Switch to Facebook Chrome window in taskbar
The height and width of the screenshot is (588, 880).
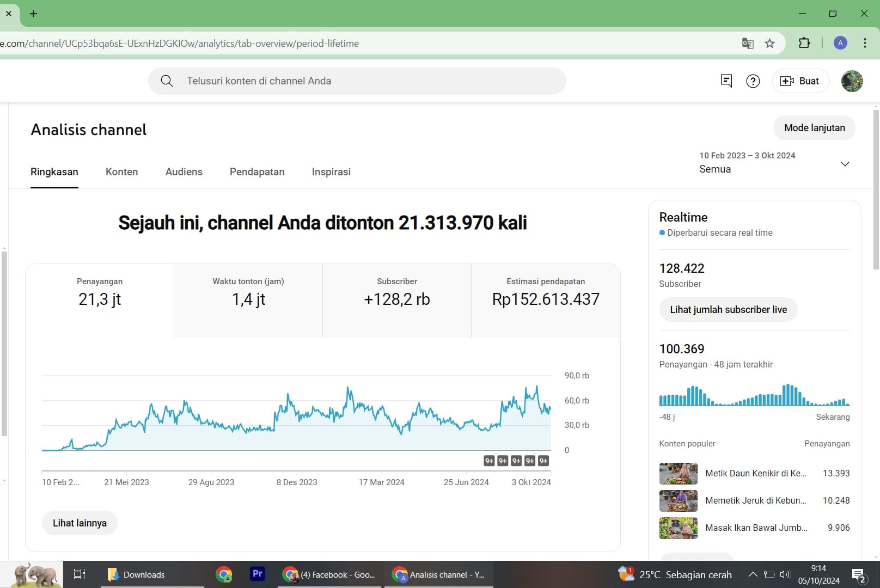tap(330, 574)
